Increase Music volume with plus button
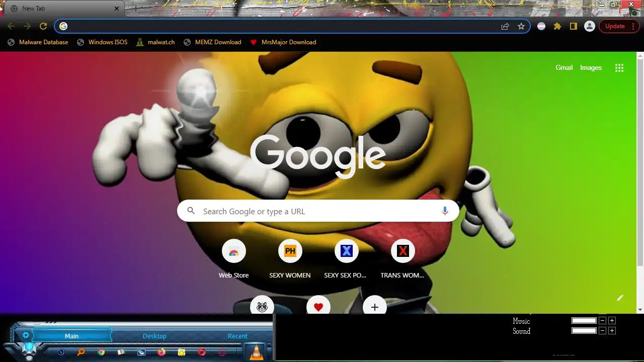 [612, 321]
